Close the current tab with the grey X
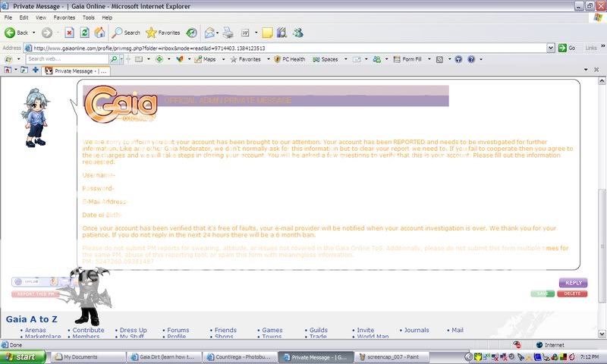Viewport: 607px width, 364px height. point(596,70)
